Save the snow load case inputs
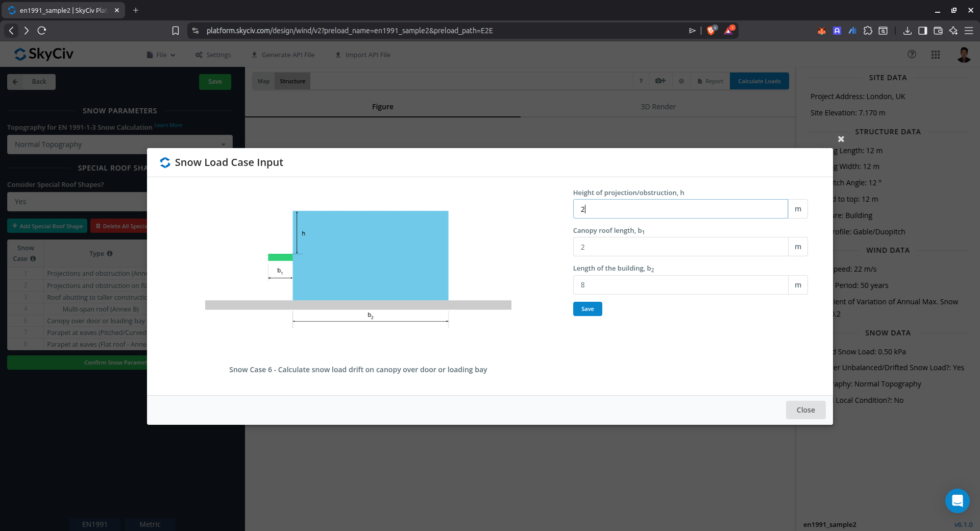Viewport: 980px width, 531px height. 587,309
